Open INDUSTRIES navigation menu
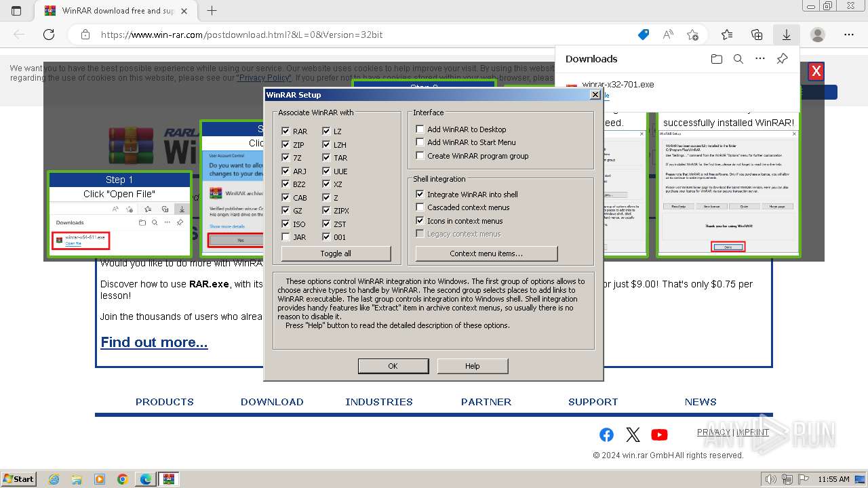Image resolution: width=868 pixels, height=488 pixels. point(379,402)
